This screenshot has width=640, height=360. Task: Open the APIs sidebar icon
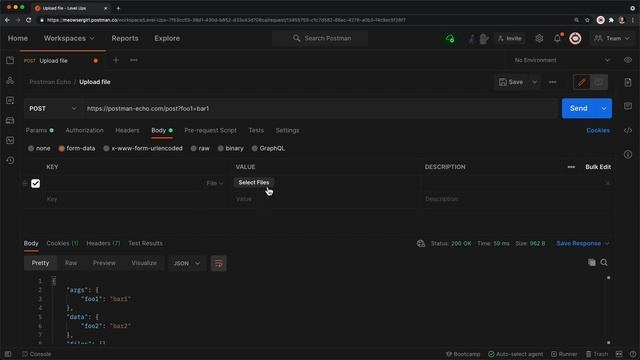tap(10, 80)
